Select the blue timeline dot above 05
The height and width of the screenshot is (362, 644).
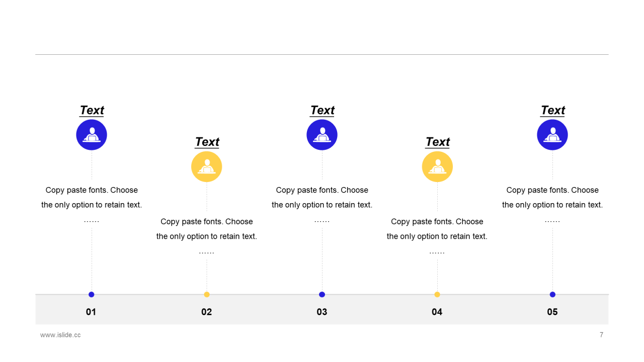tap(552, 295)
